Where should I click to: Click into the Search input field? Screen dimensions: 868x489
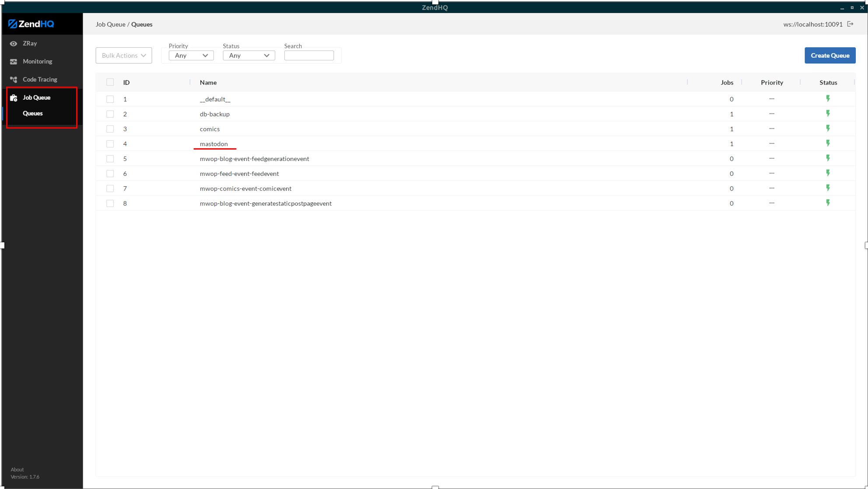coord(309,56)
